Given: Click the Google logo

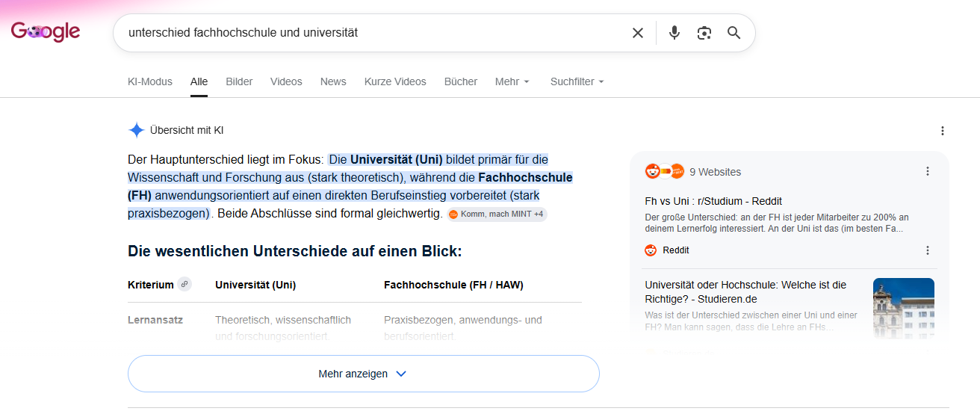Looking at the screenshot, I should tap(46, 31).
